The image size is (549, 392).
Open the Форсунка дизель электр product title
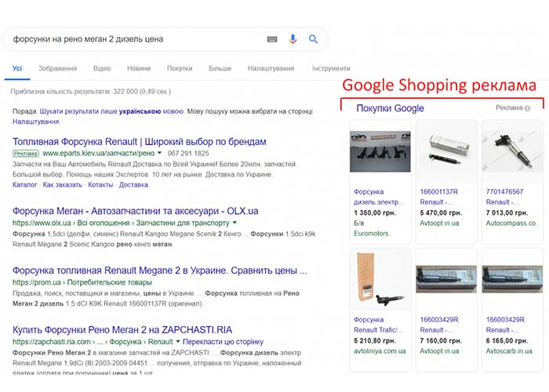click(x=379, y=197)
